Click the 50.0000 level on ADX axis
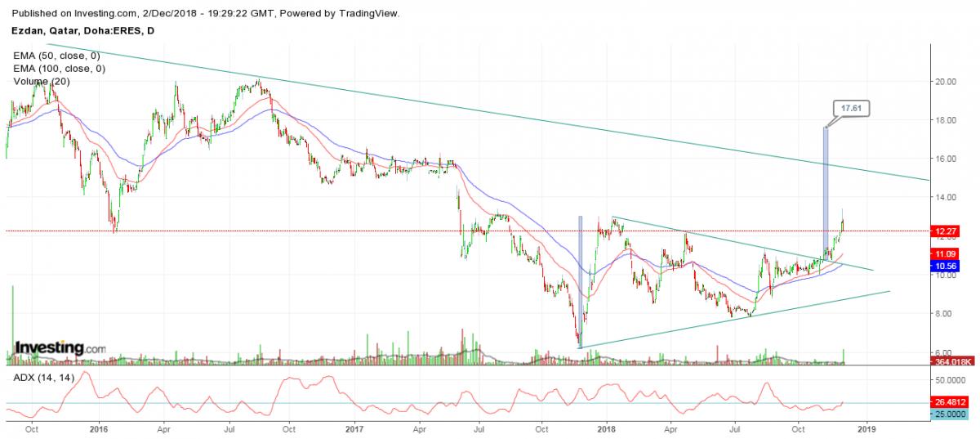 [x=951, y=381]
